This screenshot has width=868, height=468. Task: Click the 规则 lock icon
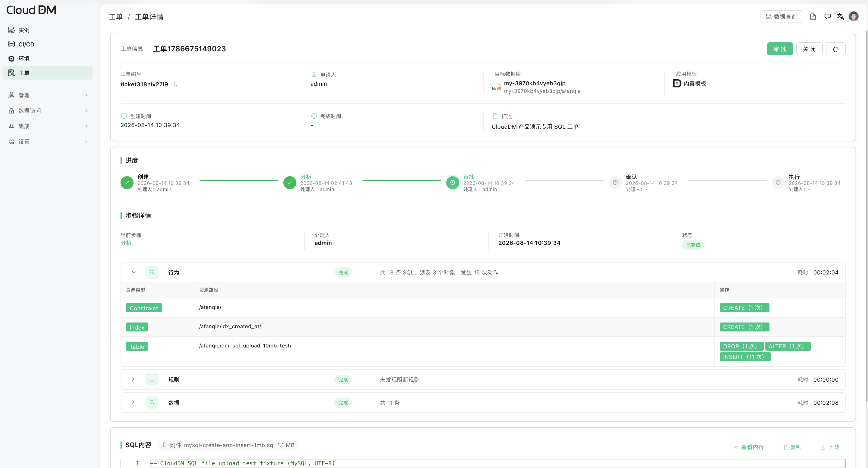[x=152, y=380]
